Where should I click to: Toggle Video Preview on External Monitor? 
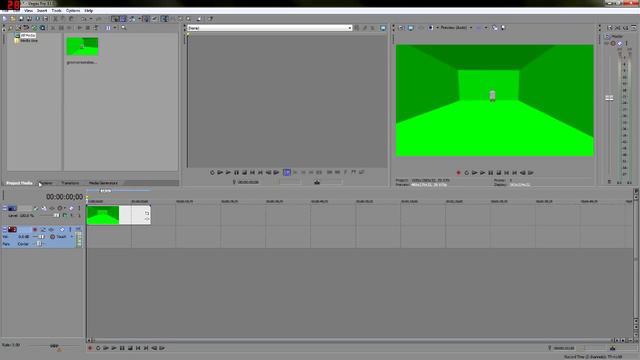(x=411, y=28)
